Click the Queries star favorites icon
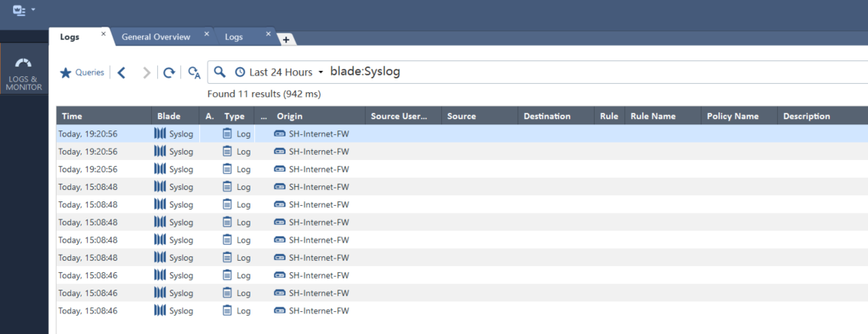868x334 pixels. (x=66, y=72)
